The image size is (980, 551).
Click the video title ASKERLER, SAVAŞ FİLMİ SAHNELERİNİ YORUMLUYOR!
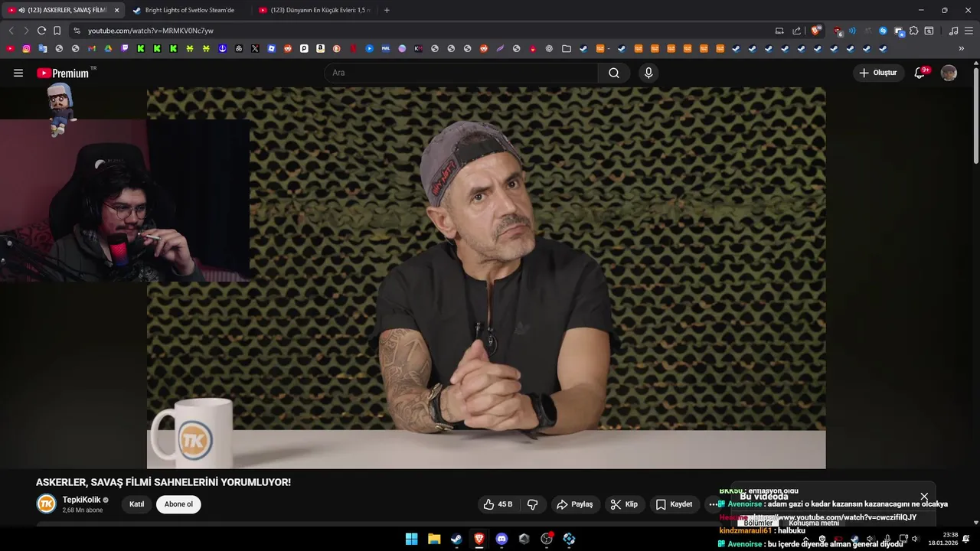tap(163, 482)
